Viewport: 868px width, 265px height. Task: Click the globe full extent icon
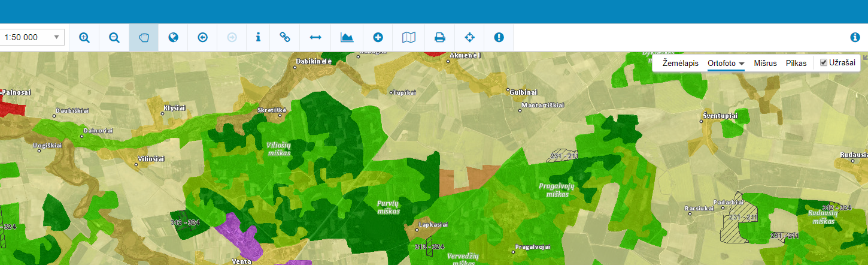[173, 37]
